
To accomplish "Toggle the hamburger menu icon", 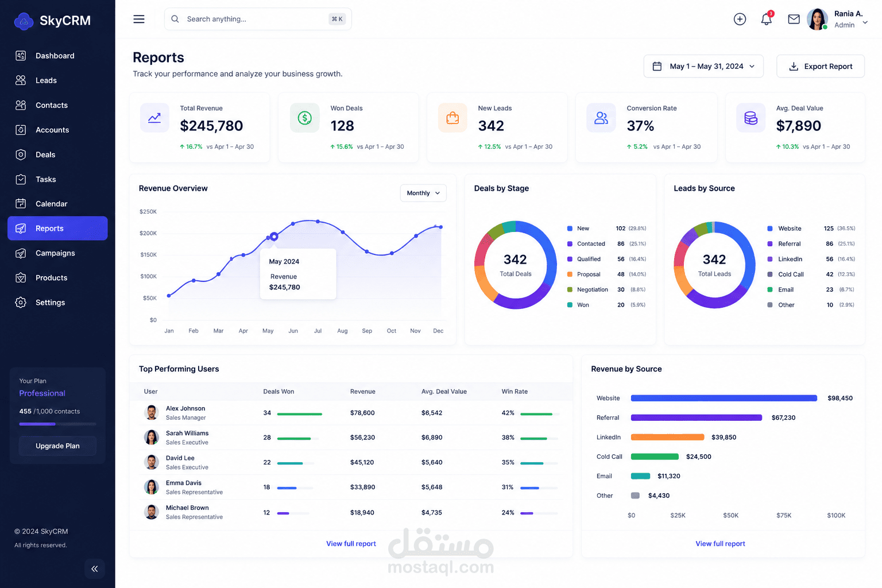I will [139, 19].
